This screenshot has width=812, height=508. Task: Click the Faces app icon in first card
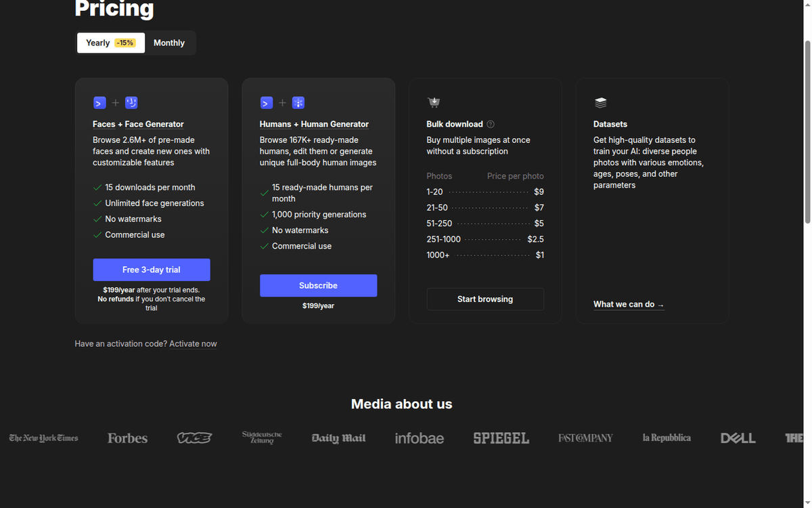tap(99, 103)
